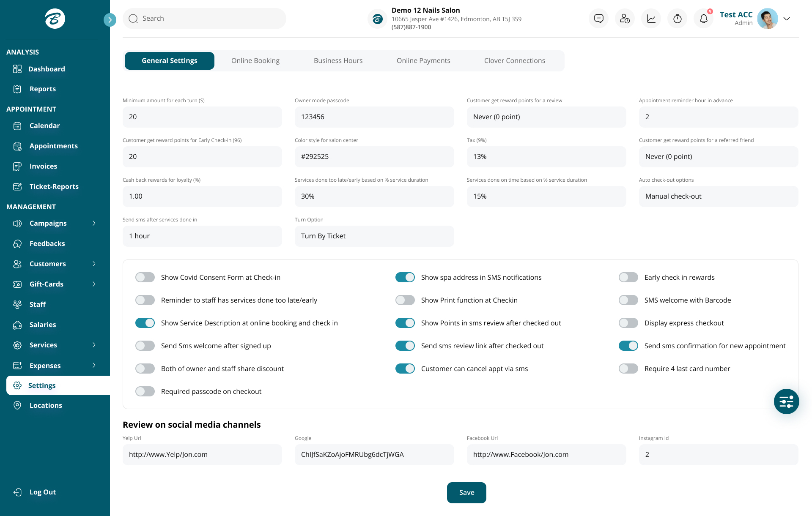Disable Send sms review link after checked out
Viewport: 812px width, 516px height.
pos(405,345)
